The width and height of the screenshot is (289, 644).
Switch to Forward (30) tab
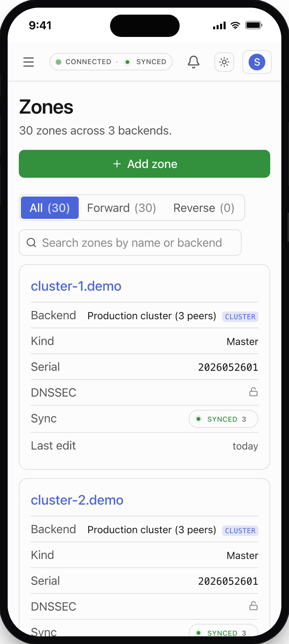point(122,208)
